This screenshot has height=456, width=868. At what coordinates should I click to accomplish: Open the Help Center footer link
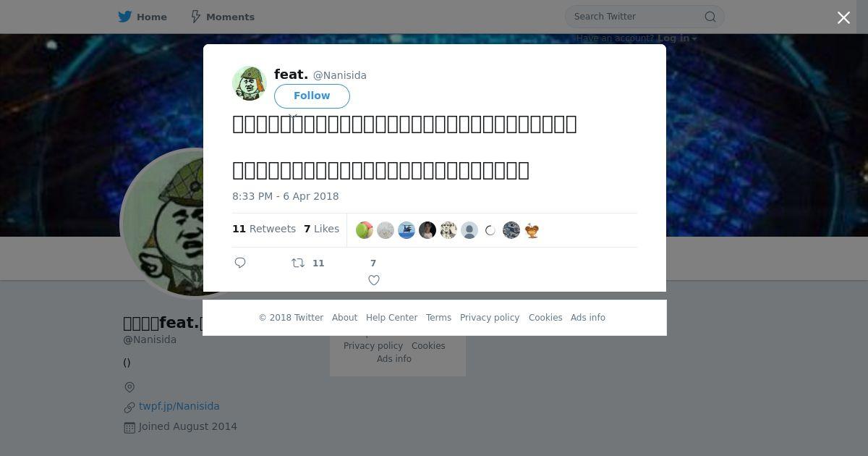pyautogui.click(x=391, y=318)
